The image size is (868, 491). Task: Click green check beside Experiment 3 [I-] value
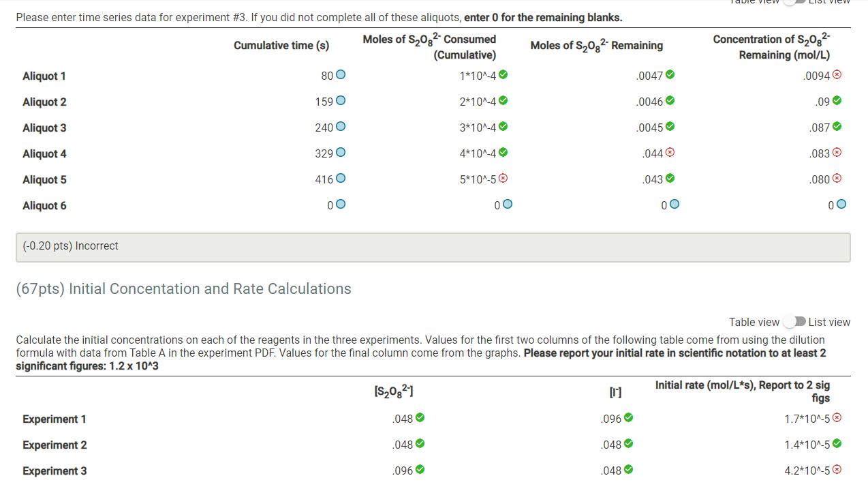click(x=629, y=470)
